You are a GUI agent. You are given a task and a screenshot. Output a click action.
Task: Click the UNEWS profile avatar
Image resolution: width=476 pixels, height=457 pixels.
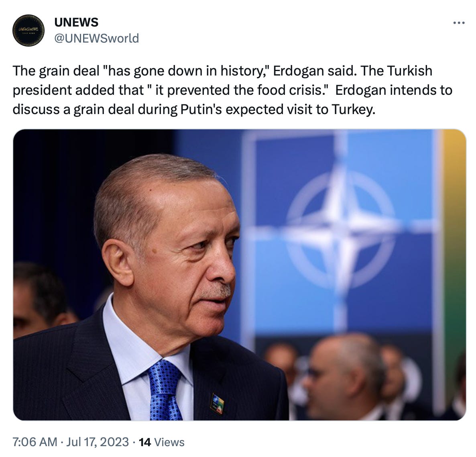28,31
